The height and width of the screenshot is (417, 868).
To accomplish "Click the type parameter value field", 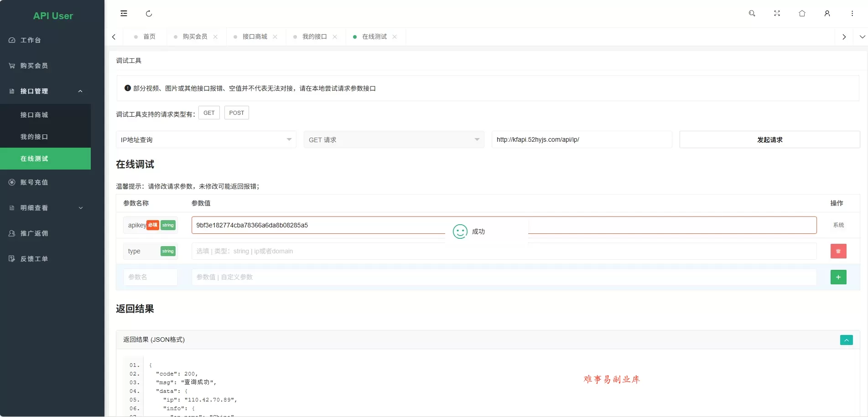I will 504,251.
